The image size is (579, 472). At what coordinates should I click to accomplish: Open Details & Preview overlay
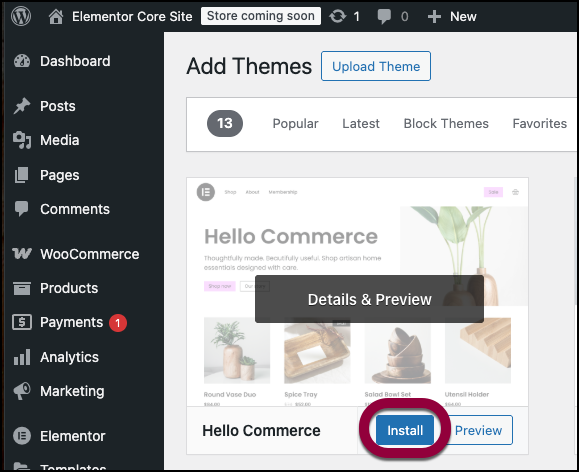(369, 299)
